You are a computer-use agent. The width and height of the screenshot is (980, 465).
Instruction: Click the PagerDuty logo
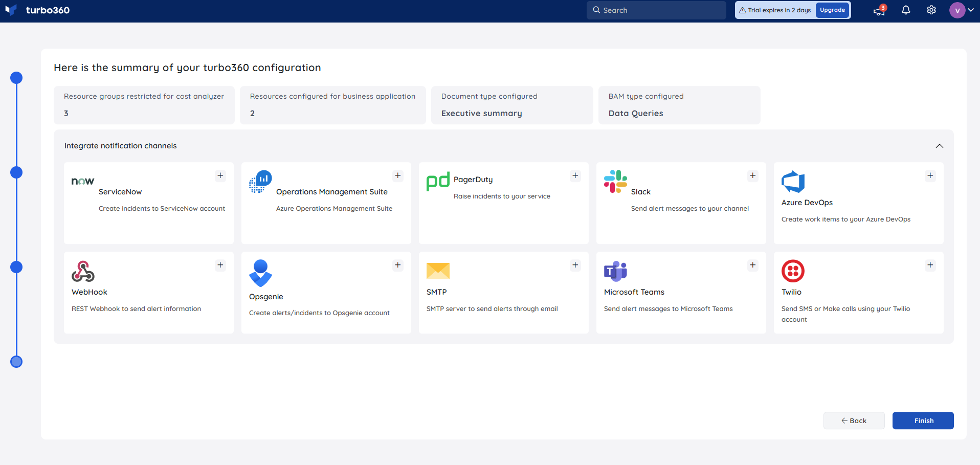pyautogui.click(x=438, y=181)
